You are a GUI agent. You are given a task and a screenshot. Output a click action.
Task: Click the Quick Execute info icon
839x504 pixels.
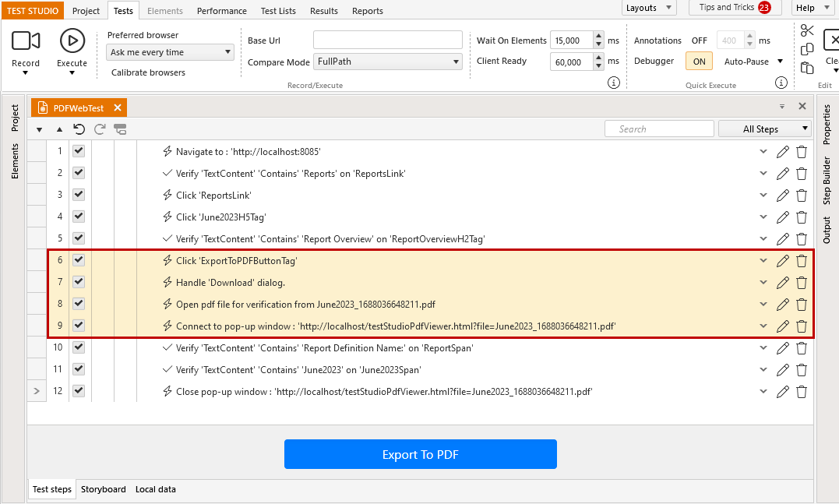coord(781,83)
